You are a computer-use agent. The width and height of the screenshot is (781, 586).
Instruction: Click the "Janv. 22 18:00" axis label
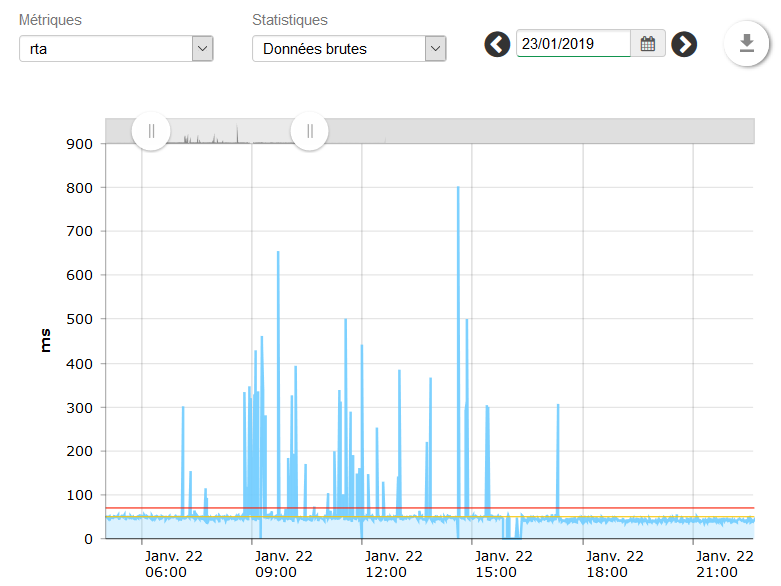(614, 564)
